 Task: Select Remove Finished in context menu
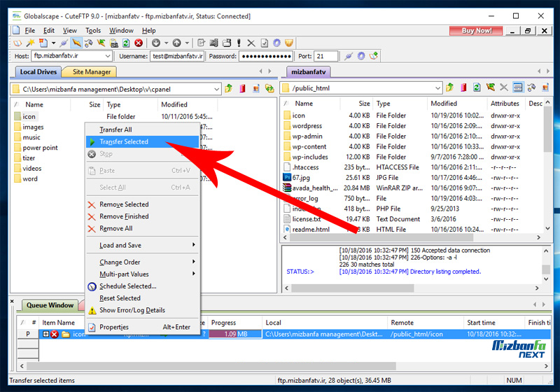coord(124,216)
